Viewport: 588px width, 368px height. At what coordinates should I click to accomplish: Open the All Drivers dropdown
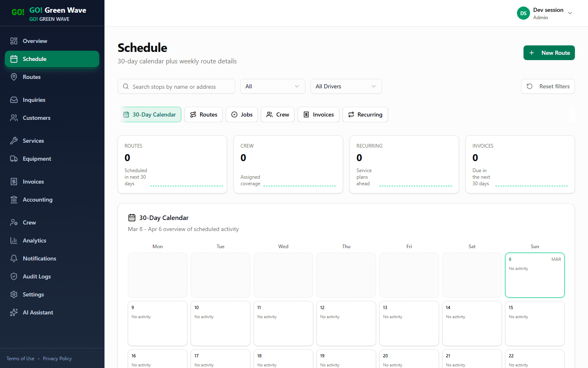[346, 86]
